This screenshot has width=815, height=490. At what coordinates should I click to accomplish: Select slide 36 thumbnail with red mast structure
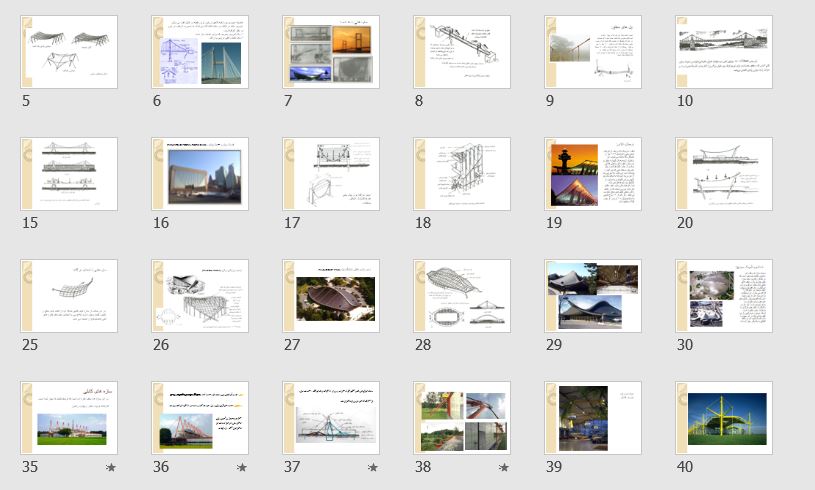(x=200, y=418)
